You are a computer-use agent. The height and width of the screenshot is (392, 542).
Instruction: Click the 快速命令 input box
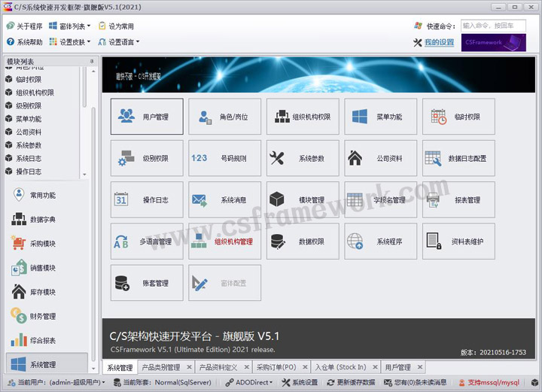(x=492, y=26)
